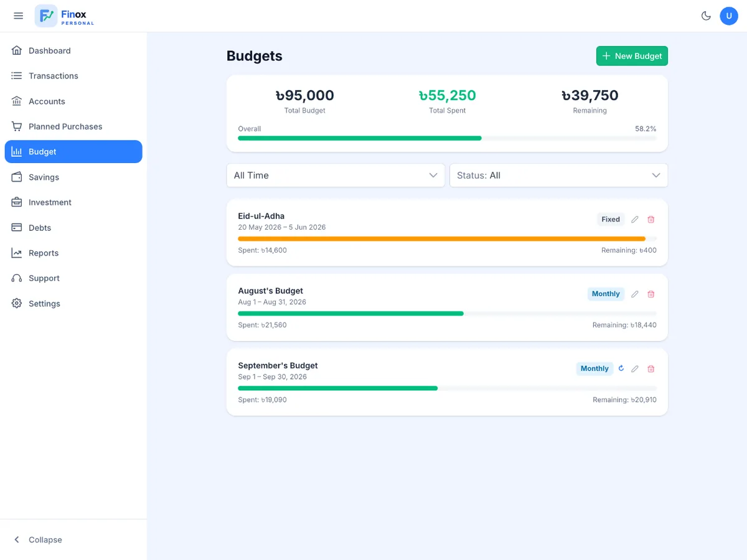Click the Overall progress bar
This screenshot has height=560, width=747.
pos(447,138)
